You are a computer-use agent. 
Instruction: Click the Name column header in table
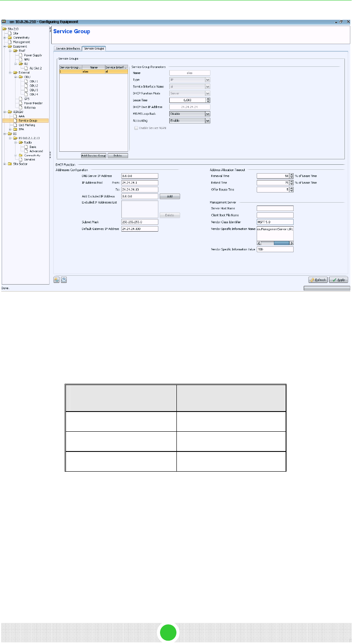93,67
